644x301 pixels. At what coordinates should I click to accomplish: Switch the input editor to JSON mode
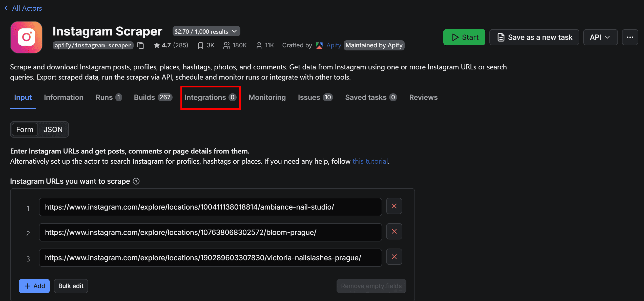pos(53,129)
